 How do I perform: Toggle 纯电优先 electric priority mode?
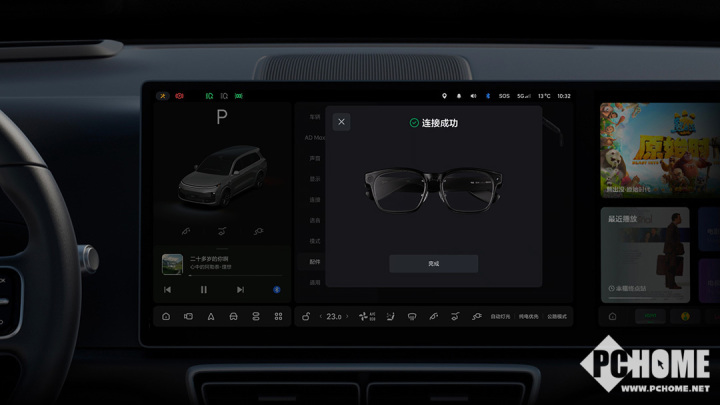click(528, 317)
